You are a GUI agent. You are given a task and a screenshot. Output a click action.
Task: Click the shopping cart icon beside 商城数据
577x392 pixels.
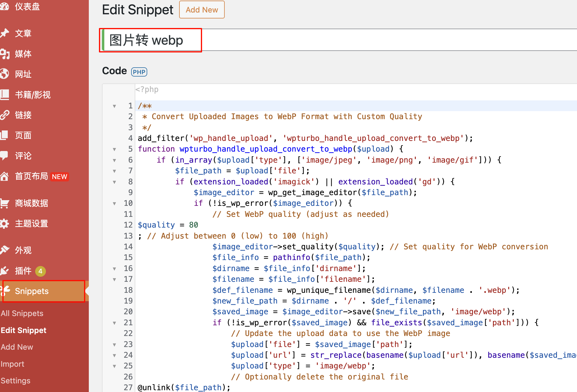coord(4,203)
